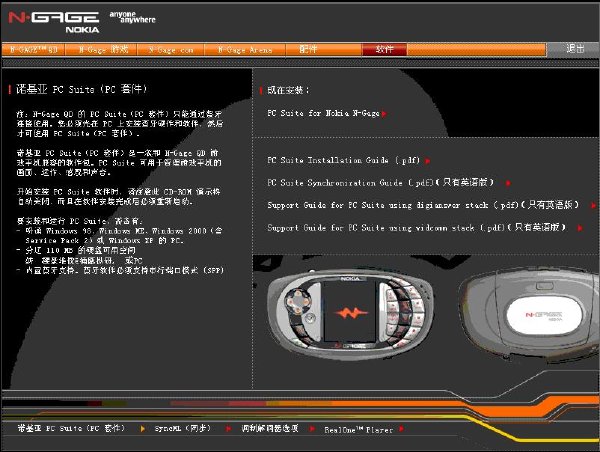Viewport: 600px width, 452px height.
Task: Open the N-GAGE™ QD tab
Action: click(34, 50)
